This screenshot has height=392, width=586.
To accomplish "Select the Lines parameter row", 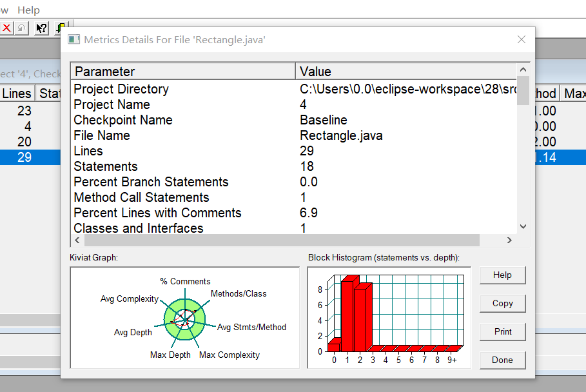I will 294,151.
